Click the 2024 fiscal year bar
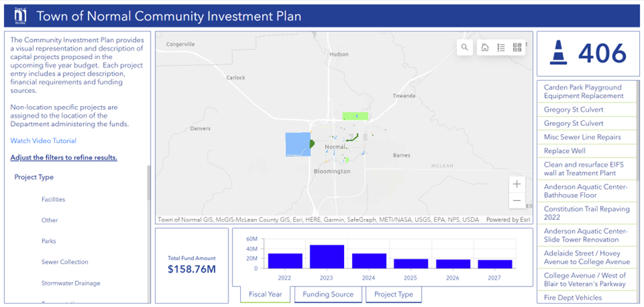 point(369,261)
